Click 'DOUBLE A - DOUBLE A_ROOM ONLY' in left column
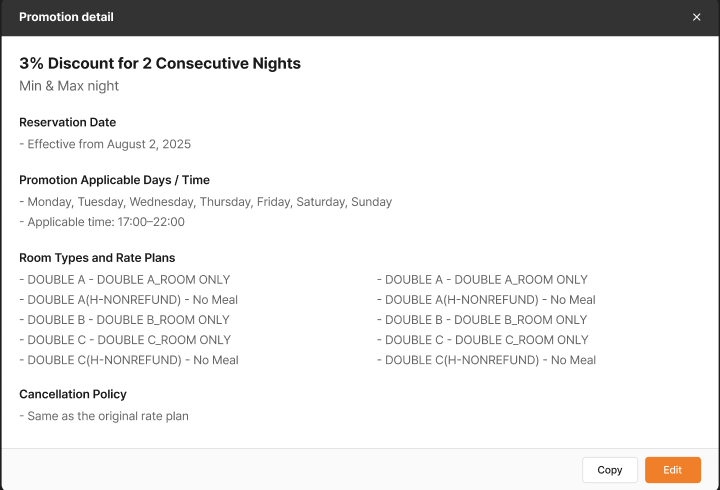 125,280
